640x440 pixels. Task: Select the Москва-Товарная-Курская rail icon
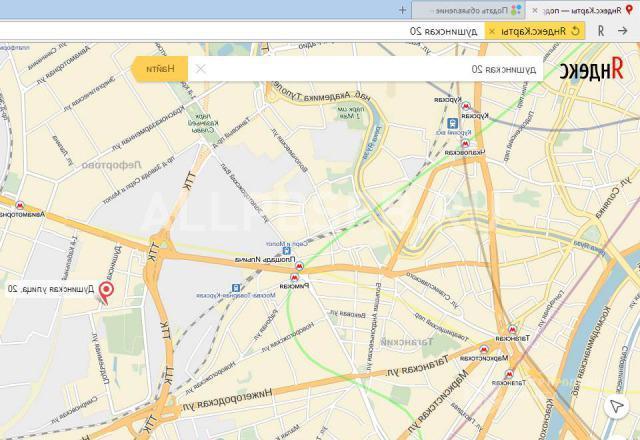click(x=236, y=288)
